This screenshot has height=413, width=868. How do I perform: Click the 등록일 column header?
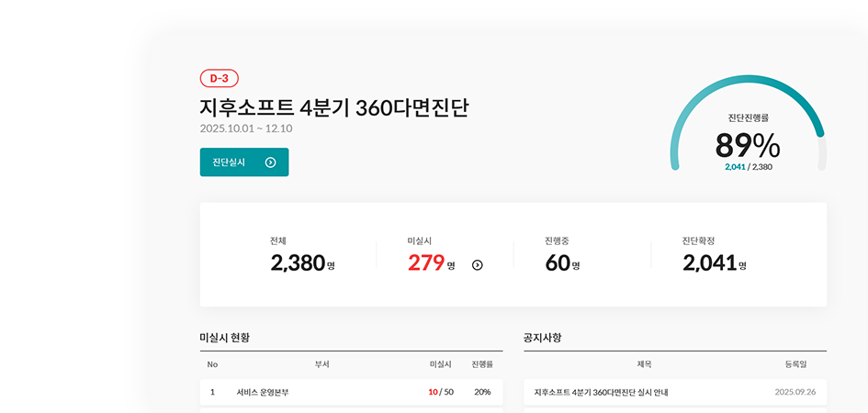(x=795, y=364)
